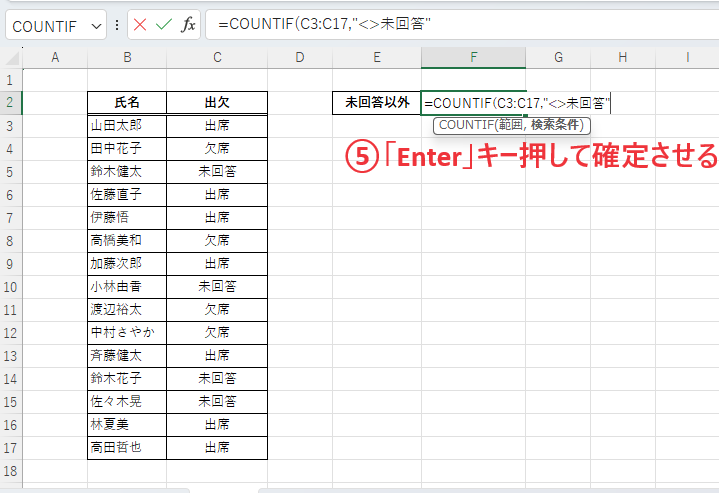Image resolution: width=719 pixels, height=493 pixels.
Task: Select column F header
Action: [x=473, y=58]
